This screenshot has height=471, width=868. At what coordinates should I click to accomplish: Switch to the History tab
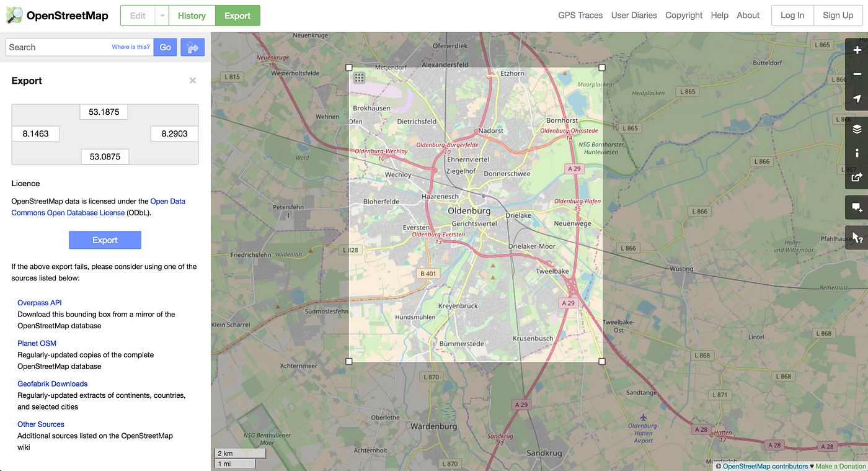click(192, 16)
